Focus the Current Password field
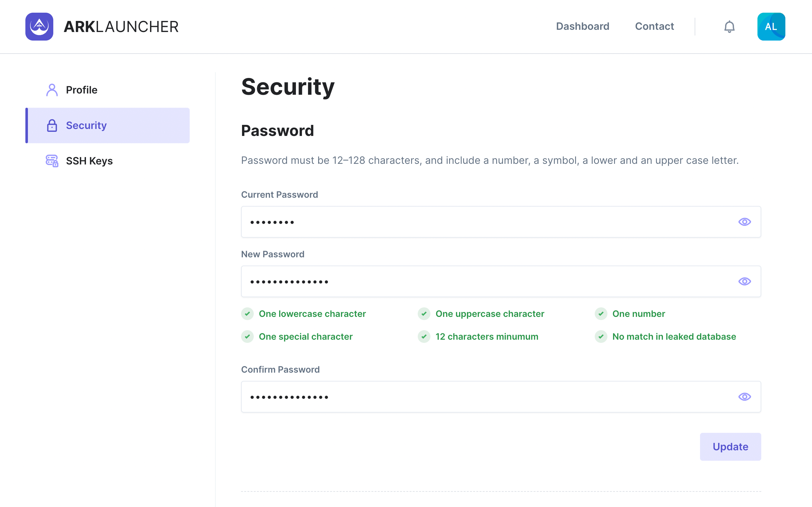 tap(483, 222)
